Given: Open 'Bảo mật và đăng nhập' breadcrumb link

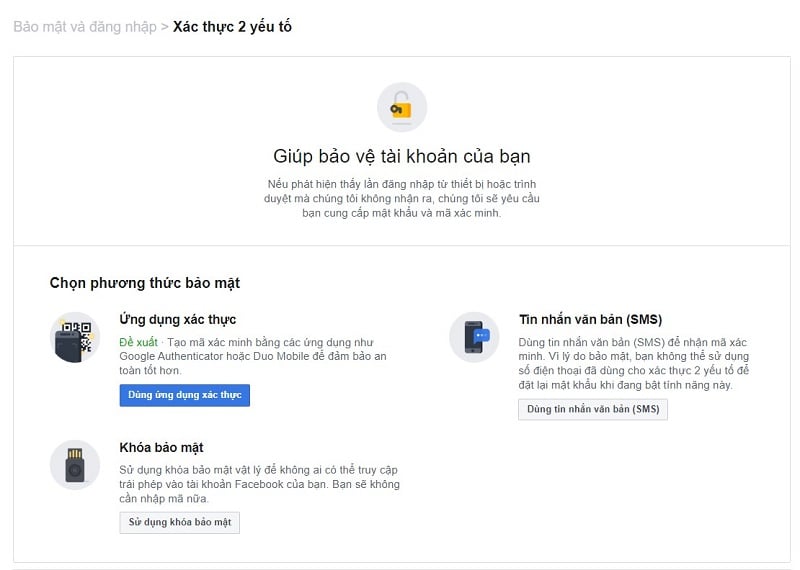Looking at the screenshot, I should 85,27.
